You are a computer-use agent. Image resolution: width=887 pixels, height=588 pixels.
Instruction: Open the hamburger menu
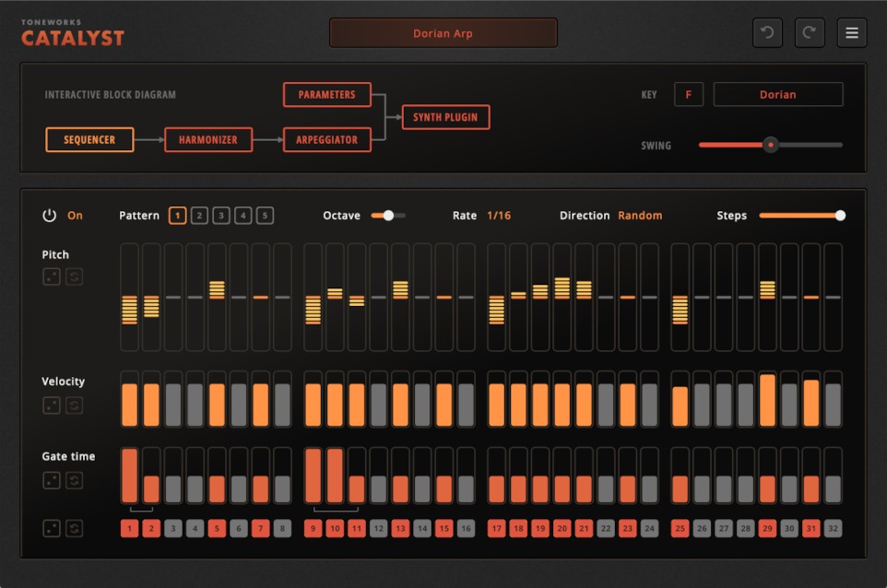[851, 33]
